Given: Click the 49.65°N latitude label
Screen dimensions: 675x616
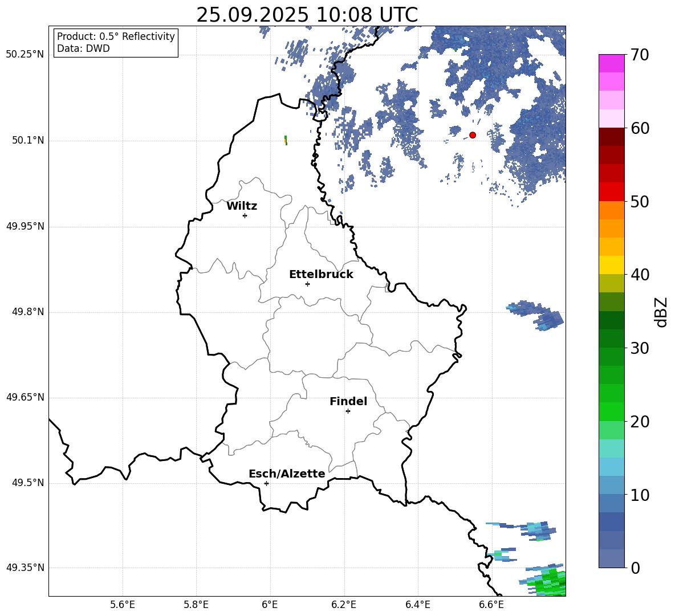Looking at the screenshot, I should pos(25,397).
